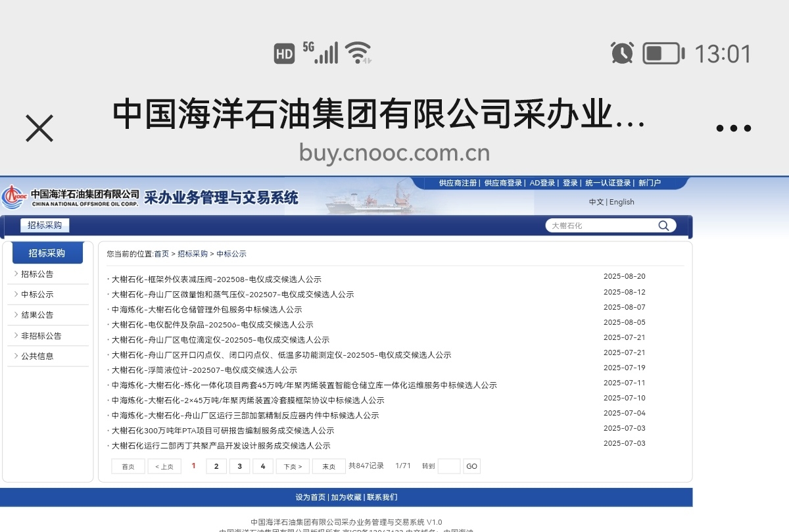Open the AD登录 link
Viewport: 789px width, 532px height.
click(x=542, y=183)
